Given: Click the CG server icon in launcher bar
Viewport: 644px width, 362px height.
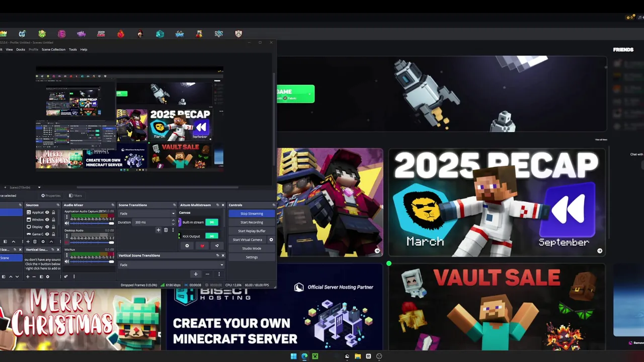Looking at the screenshot, I should tap(22, 34).
